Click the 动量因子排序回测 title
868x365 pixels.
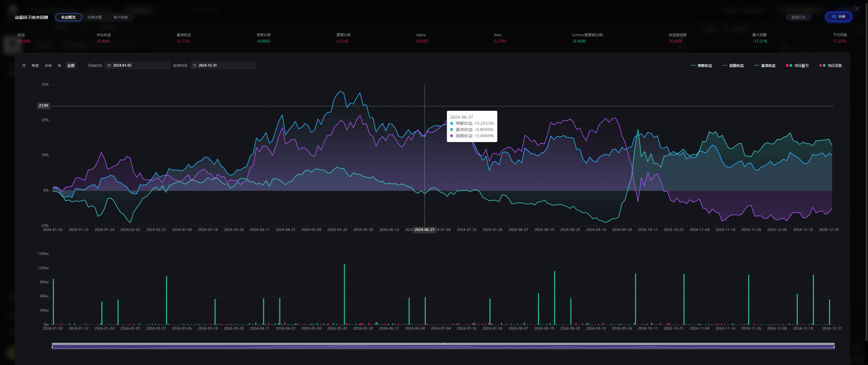(31, 17)
